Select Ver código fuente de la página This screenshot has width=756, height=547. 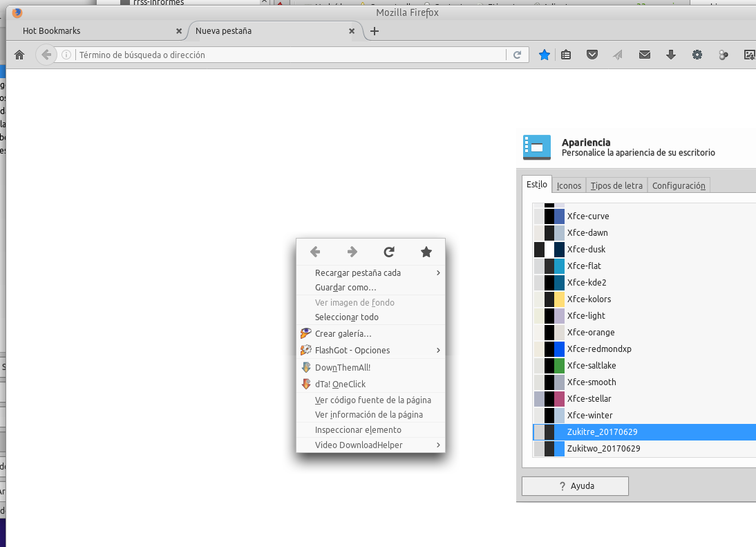371,400
